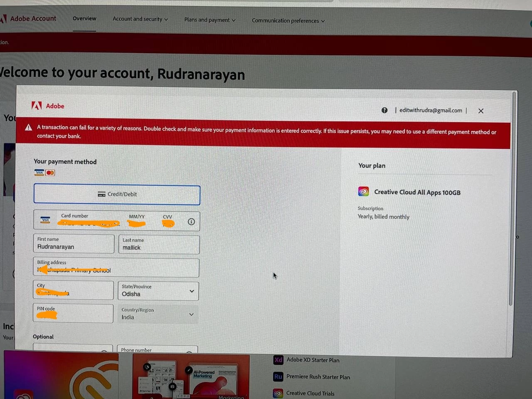The image size is (532, 399).
Task: Select the Credit/Debit payment option
Action: click(117, 195)
